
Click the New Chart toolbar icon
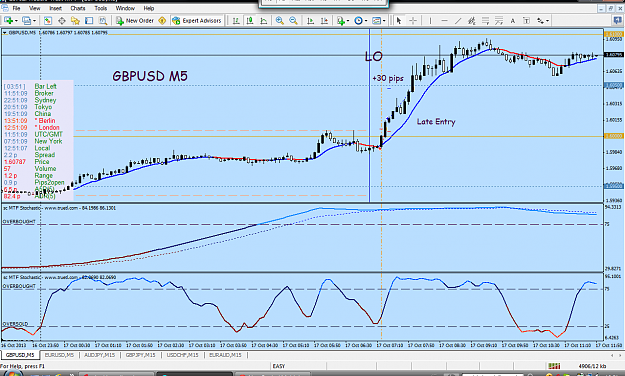(8, 20)
